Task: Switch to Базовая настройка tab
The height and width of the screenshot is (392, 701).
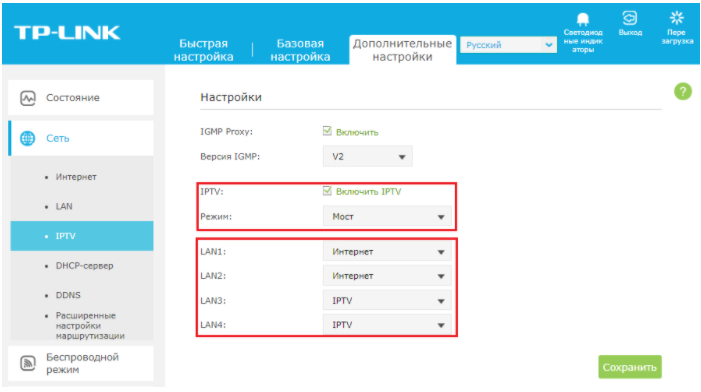Action: pos(300,50)
